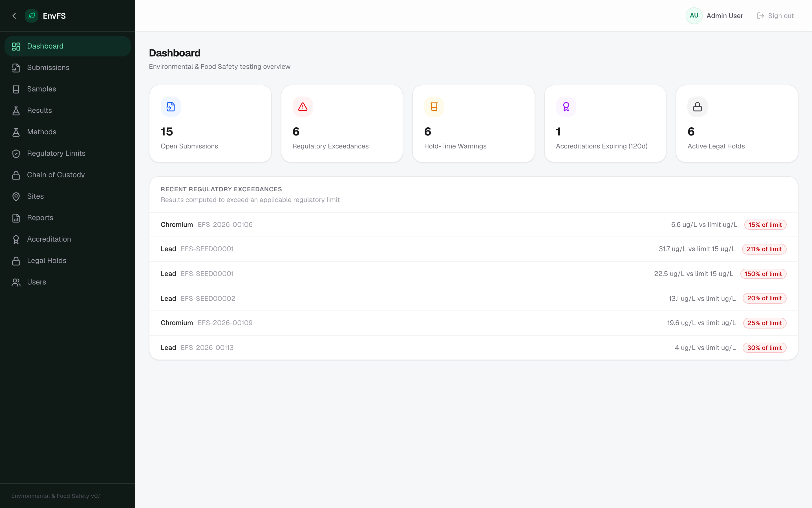Navigate to Results in sidebar
812x508 pixels.
(67, 111)
